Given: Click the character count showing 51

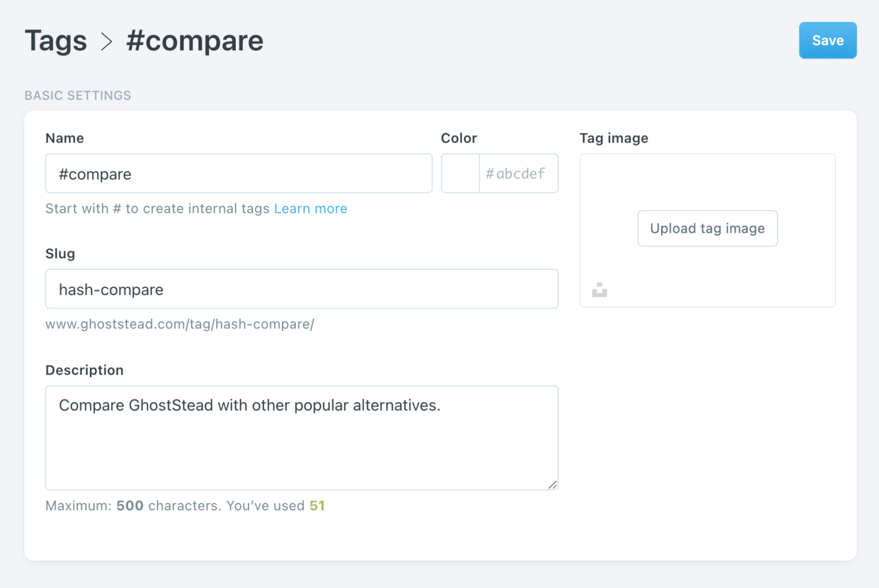Looking at the screenshot, I should click(317, 506).
